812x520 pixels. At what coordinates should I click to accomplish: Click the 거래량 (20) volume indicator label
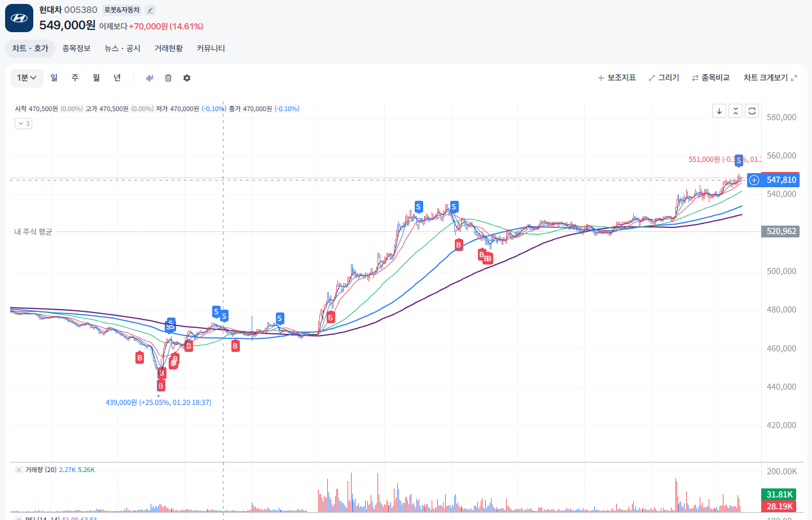pyautogui.click(x=41, y=470)
